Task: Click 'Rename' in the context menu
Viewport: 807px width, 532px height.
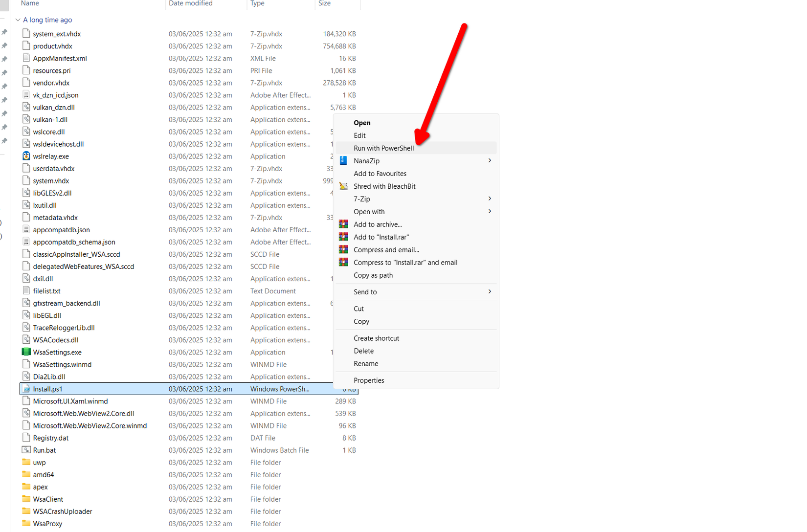Action: coord(365,363)
